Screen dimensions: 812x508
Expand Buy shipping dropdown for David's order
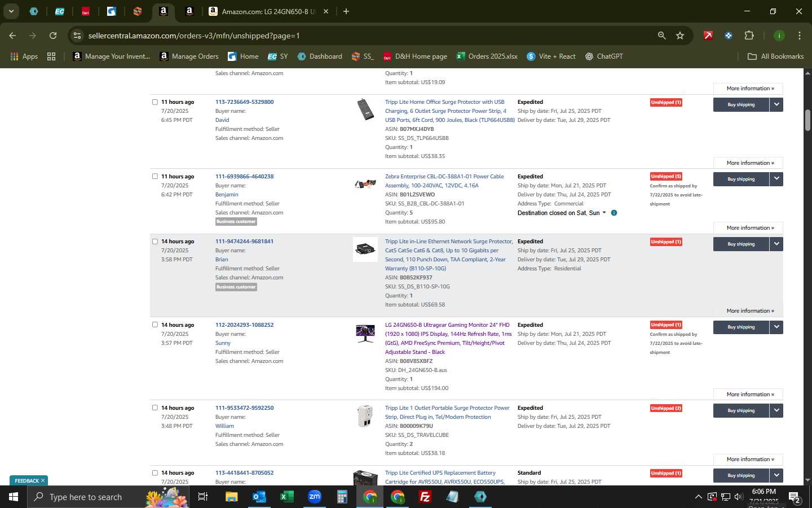tap(776, 104)
